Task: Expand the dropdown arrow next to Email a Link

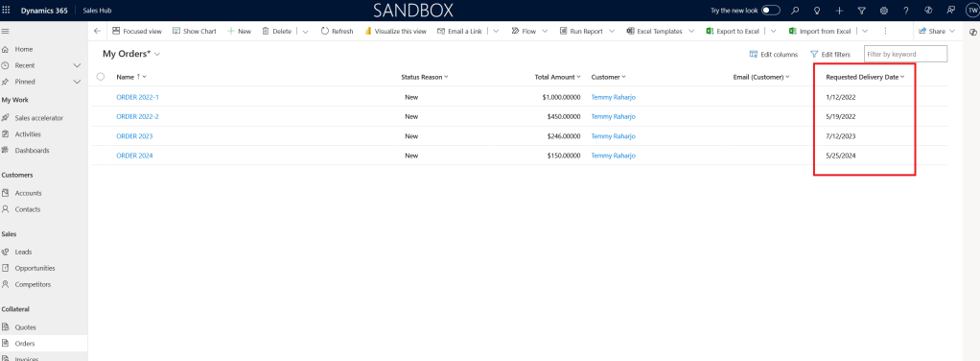Action: 496,32
